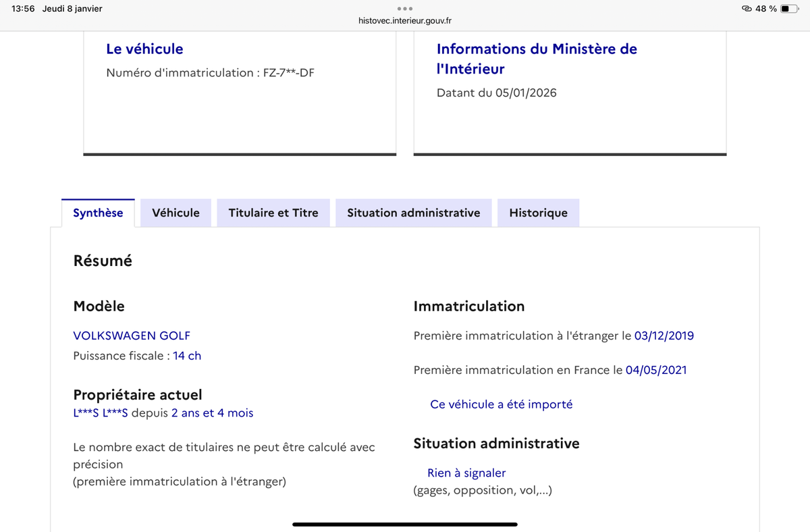Click foreign registration date 03/12/2019
Image resolution: width=810 pixels, height=532 pixels.
tap(664, 336)
